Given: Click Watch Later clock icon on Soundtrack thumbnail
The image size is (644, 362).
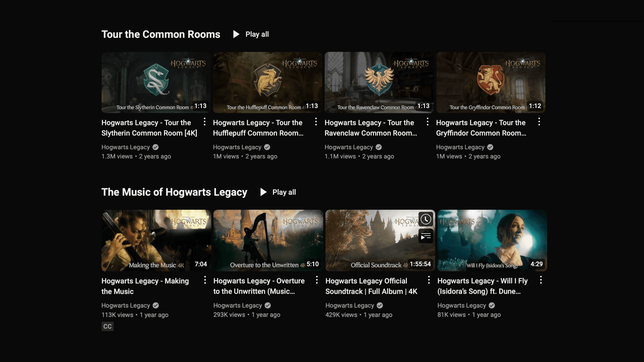Looking at the screenshot, I should point(426,219).
